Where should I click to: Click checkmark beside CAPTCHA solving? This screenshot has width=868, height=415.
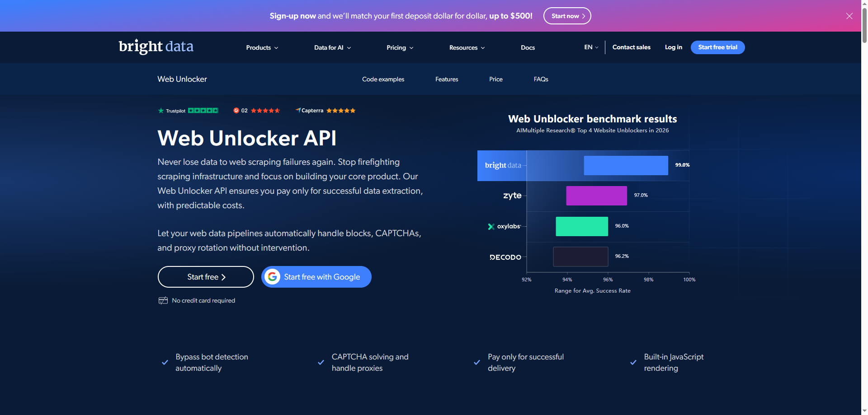(x=321, y=363)
